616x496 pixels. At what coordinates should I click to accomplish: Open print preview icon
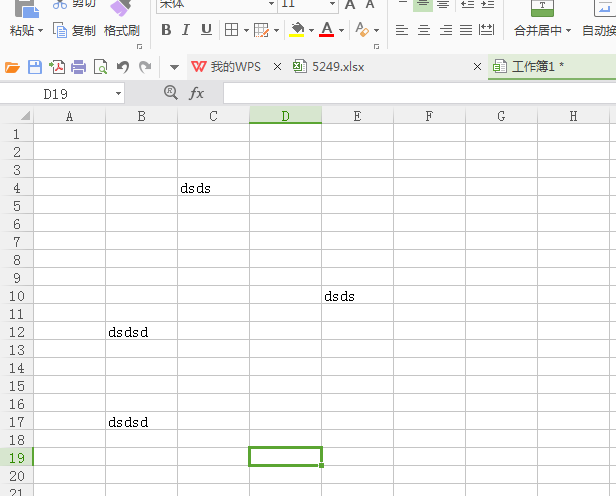(100, 67)
